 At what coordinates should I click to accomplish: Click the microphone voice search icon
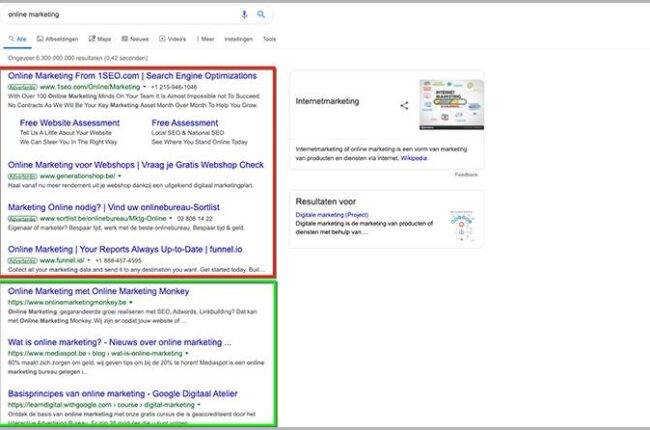pyautogui.click(x=244, y=15)
